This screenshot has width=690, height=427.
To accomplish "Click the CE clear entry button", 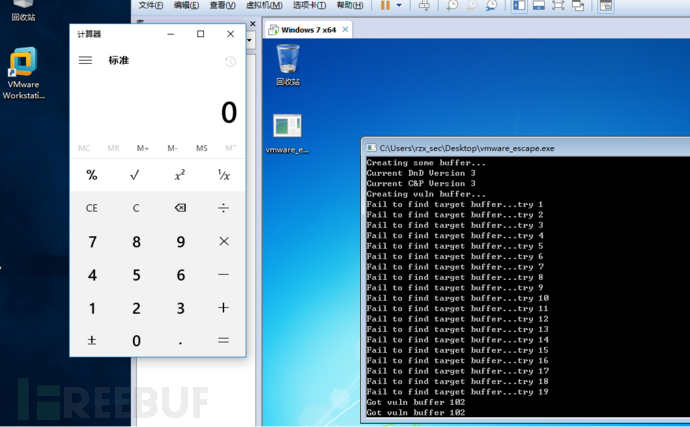I will click(92, 208).
